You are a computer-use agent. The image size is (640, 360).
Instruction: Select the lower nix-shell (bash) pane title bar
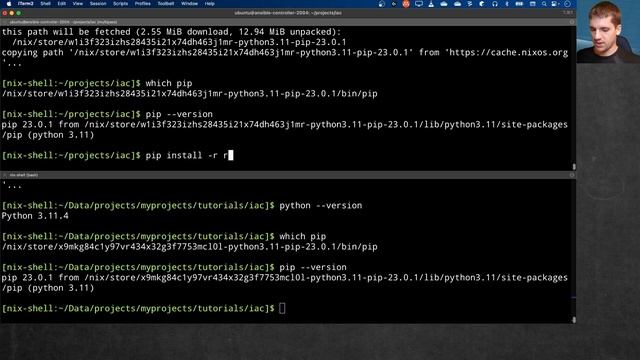tap(287, 175)
